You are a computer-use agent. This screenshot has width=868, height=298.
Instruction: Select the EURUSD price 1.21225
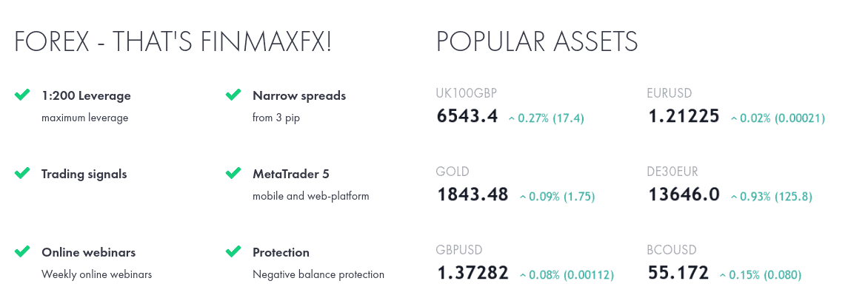pos(683,116)
